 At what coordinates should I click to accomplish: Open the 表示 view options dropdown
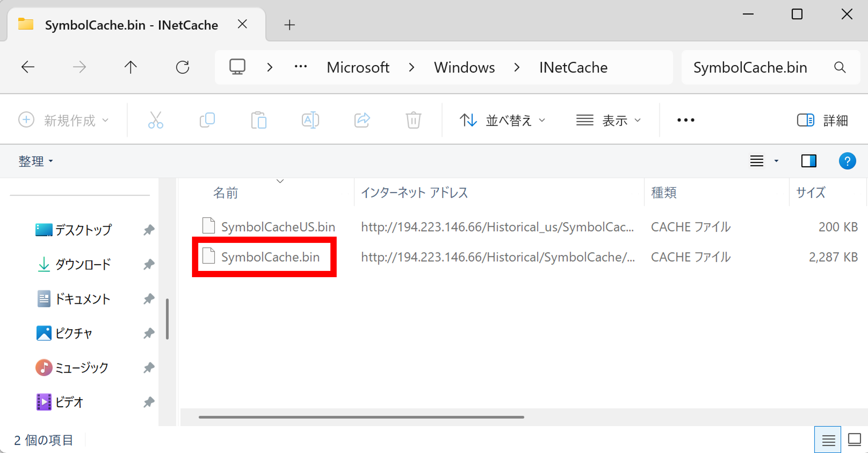pos(608,120)
